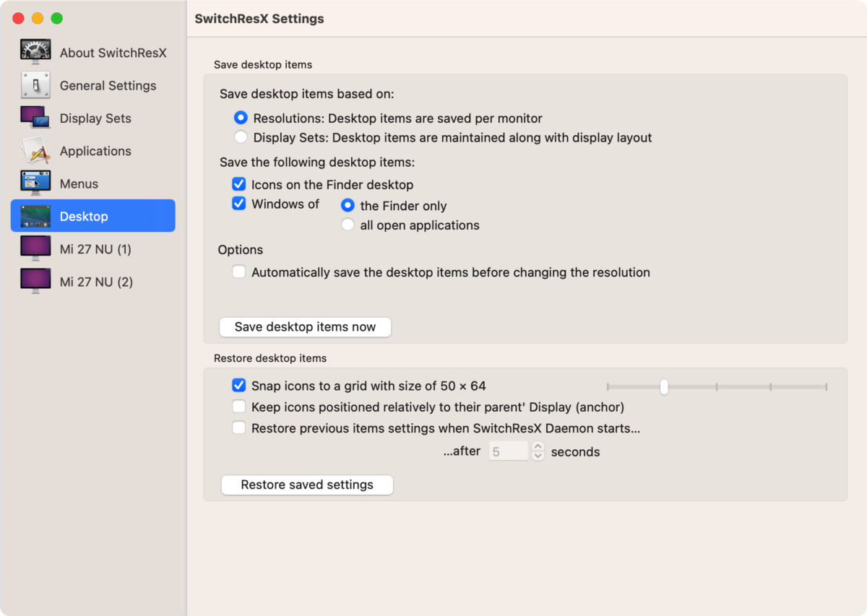Click the 'Options' heading text
Image resolution: width=867 pixels, height=616 pixels.
(241, 250)
